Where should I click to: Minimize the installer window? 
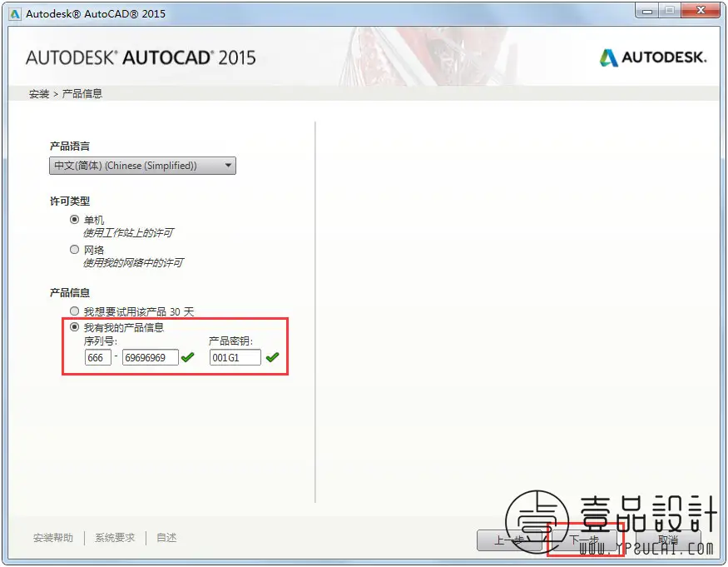click(x=646, y=11)
